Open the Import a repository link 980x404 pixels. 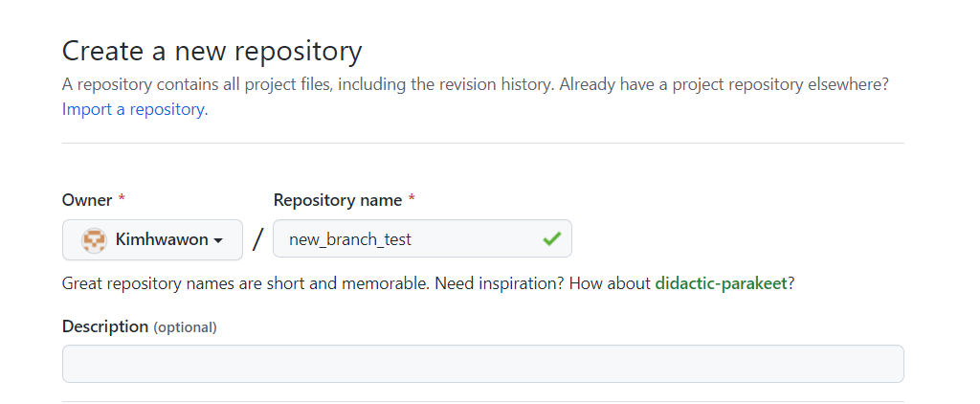pyautogui.click(x=134, y=109)
